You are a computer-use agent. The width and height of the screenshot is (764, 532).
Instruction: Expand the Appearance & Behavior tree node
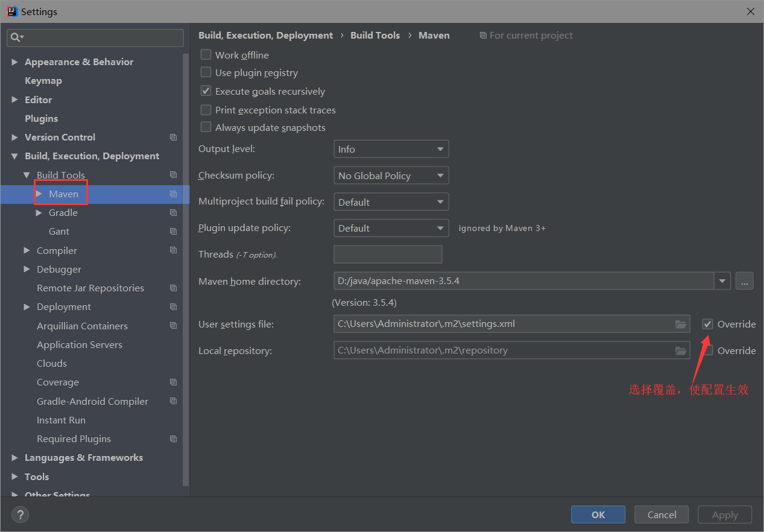click(15, 62)
